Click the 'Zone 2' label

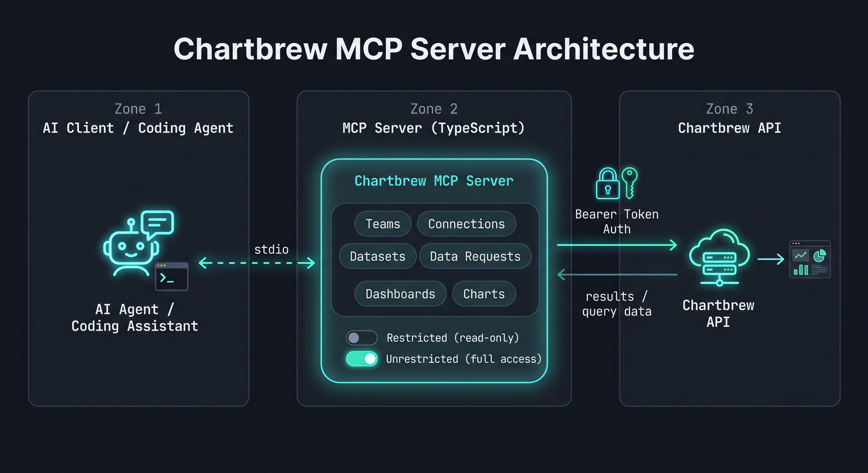tap(434, 109)
